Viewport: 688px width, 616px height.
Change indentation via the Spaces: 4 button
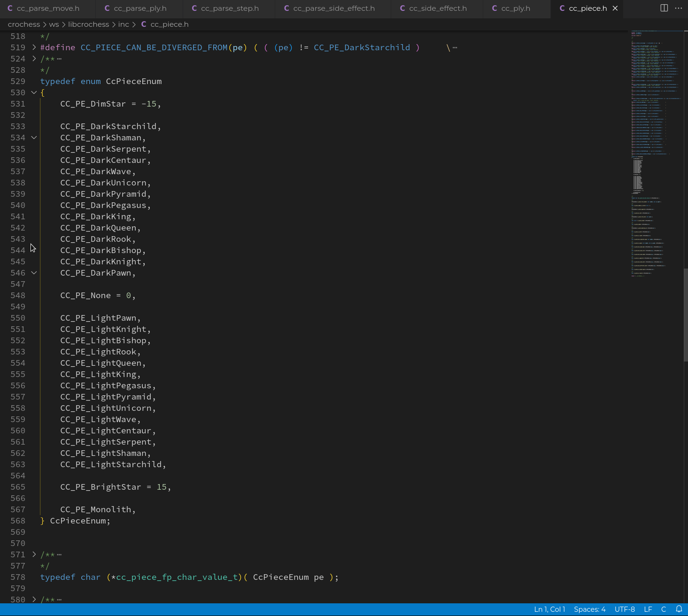[x=589, y=609]
